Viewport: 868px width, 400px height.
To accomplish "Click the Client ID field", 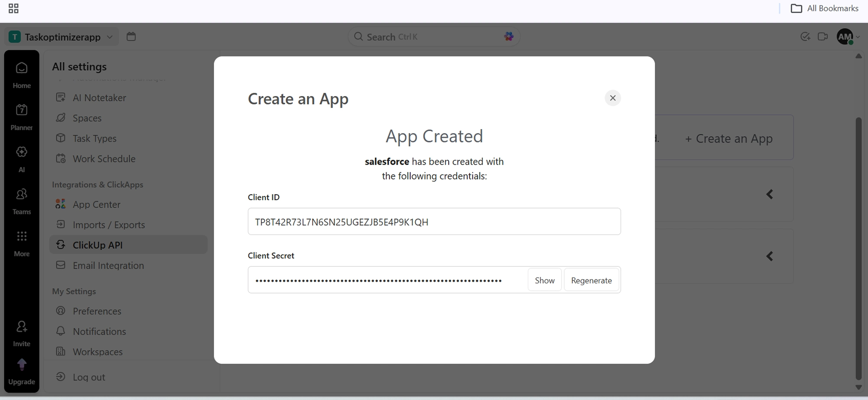I will tap(434, 221).
